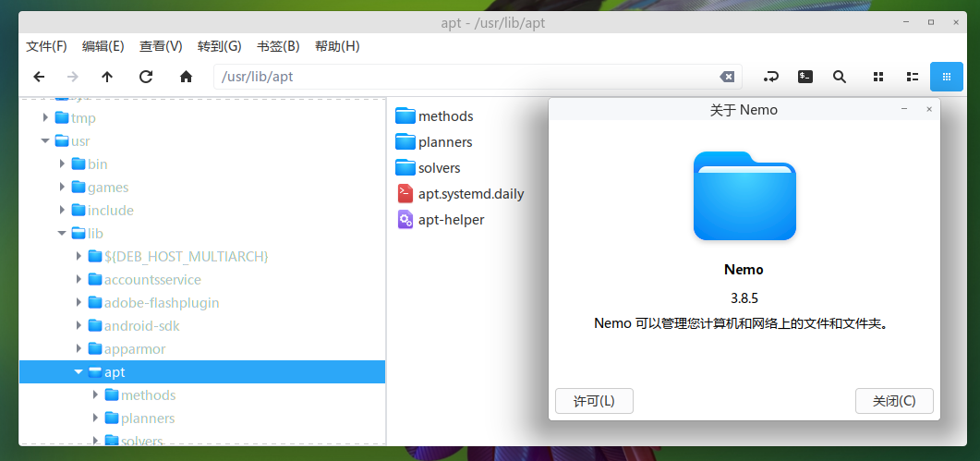The image size is (980, 461).
Task: Select games folder label in tree
Action: [108, 187]
